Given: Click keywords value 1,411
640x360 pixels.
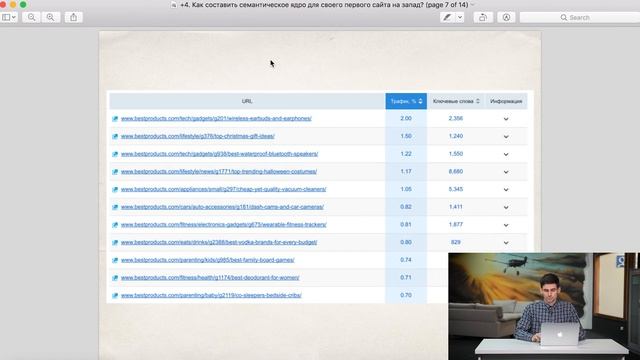Looking at the screenshot, I should 456,207.
